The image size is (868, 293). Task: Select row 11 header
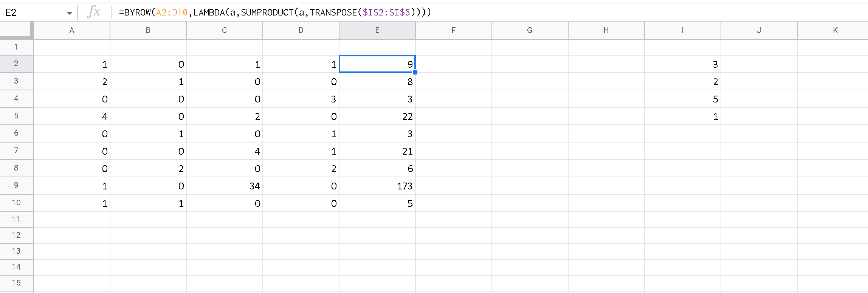[x=17, y=220]
